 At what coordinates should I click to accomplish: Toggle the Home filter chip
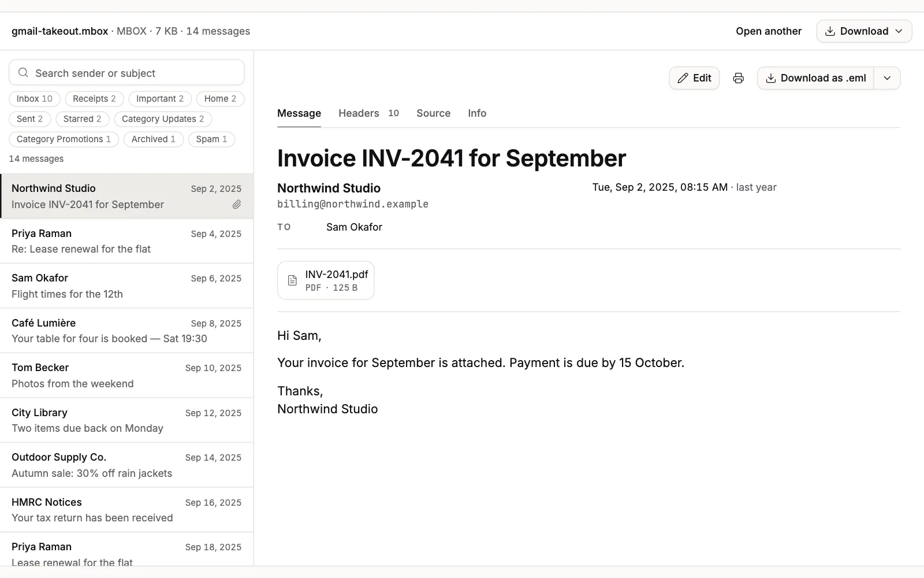pyautogui.click(x=220, y=99)
